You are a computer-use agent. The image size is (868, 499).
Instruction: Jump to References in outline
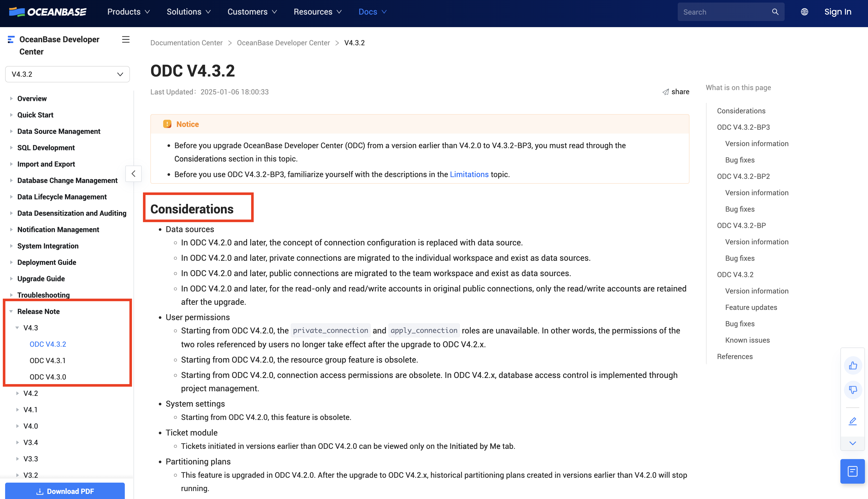(x=735, y=357)
